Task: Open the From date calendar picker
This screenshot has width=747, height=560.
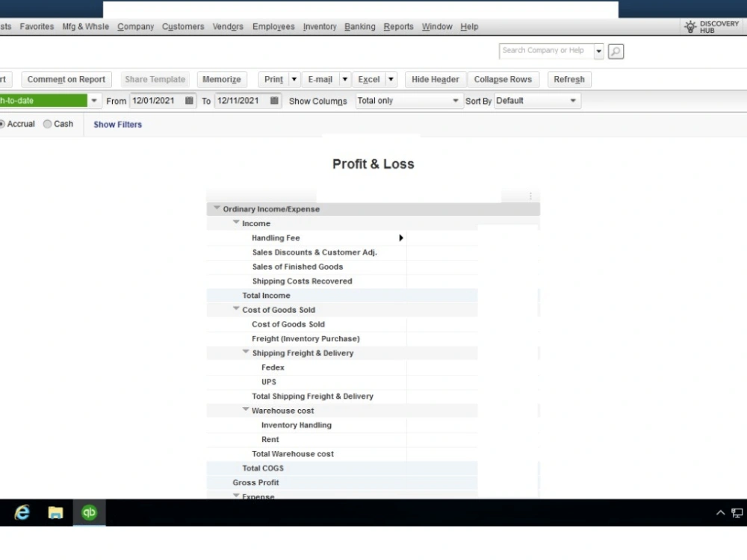Action: (x=187, y=100)
